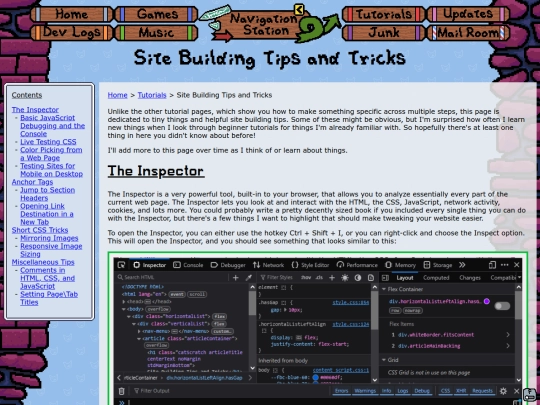Follow the Mirroring Images contents link
The image size is (540, 405).
[x=49, y=238]
